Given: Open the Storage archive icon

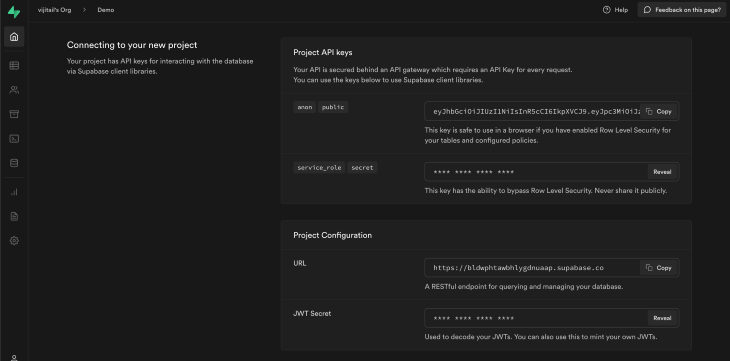Looking at the screenshot, I should 14,114.
